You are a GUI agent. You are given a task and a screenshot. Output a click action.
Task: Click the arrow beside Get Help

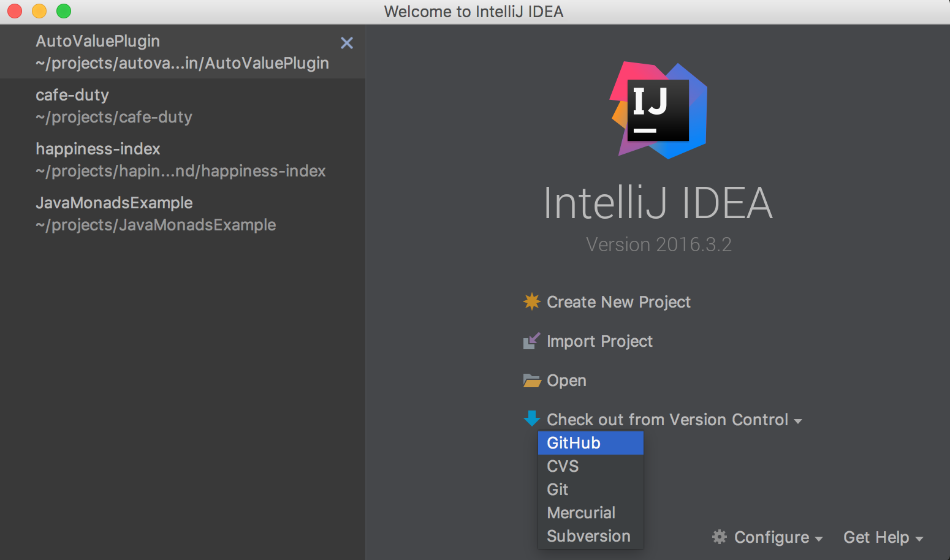click(x=919, y=539)
